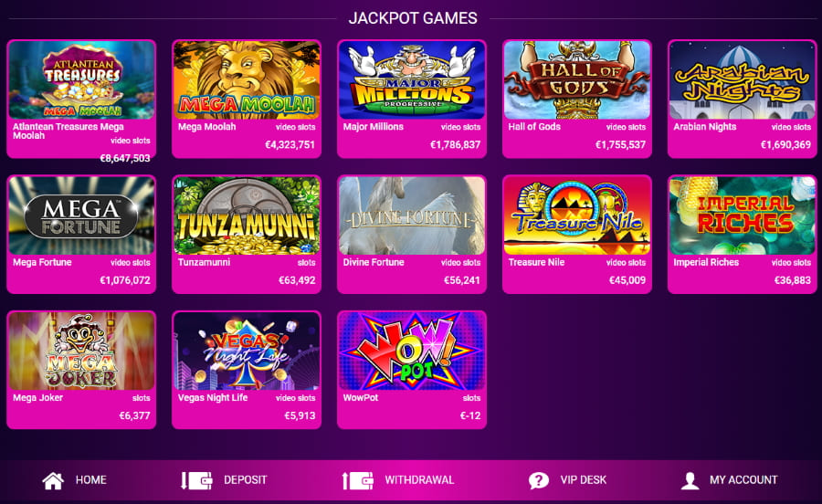
Task: Launch the Mega Joker game thumbnail
Action: click(81, 352)
